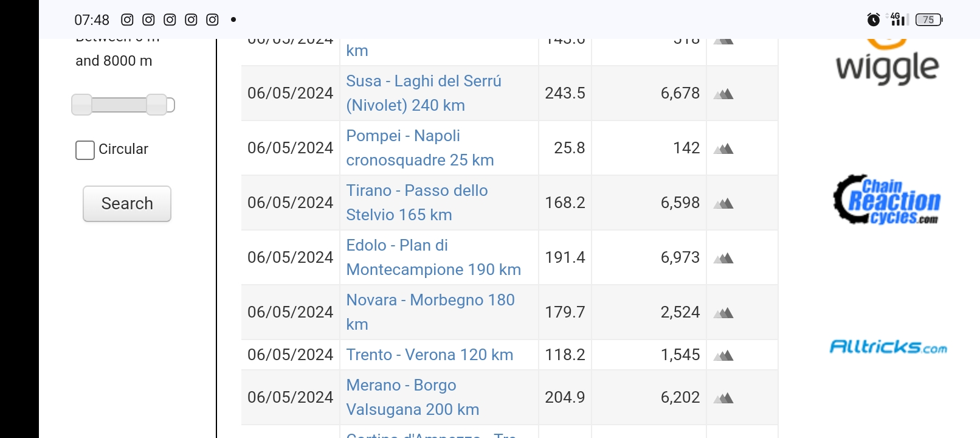Open Pompei - Napoli cronosquadre 25 km link

pyautogui.click(x=420, y=148)
